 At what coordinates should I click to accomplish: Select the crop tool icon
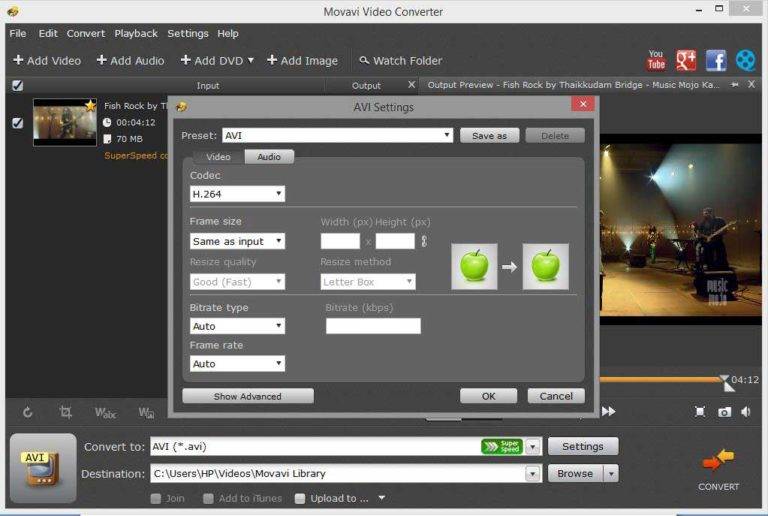coord(65,412)
